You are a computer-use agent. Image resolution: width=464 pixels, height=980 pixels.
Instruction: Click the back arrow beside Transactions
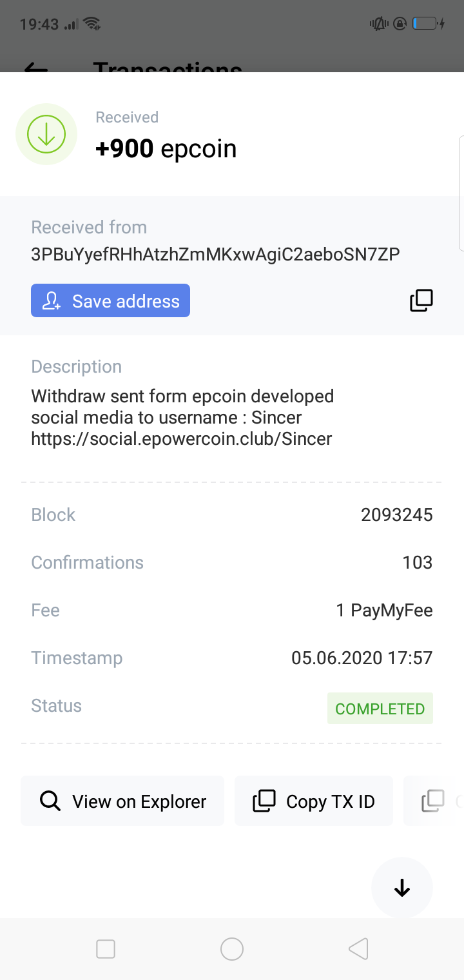point(36,67)
